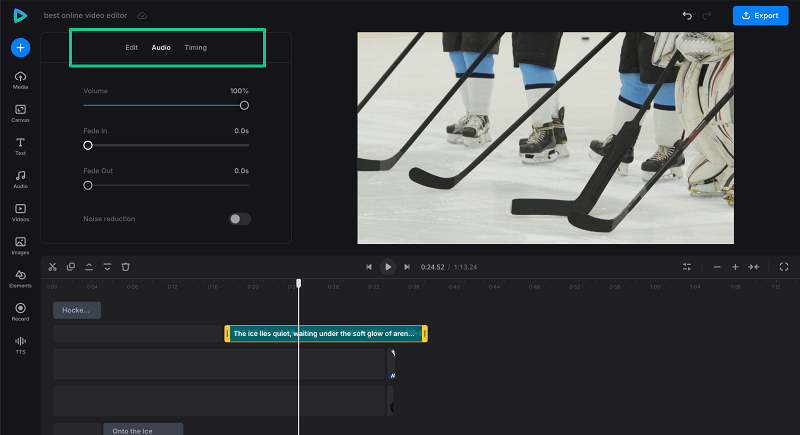Image resolution: width=800 pixels, height=435 pixels.
Task: Move selected clip one layer up
Action: click(89, 267)
